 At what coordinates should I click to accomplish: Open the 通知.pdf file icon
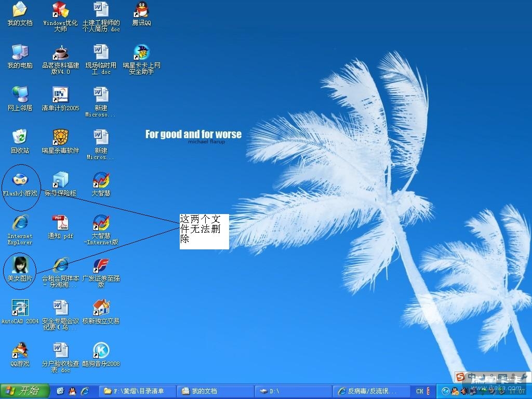(61, 223)
